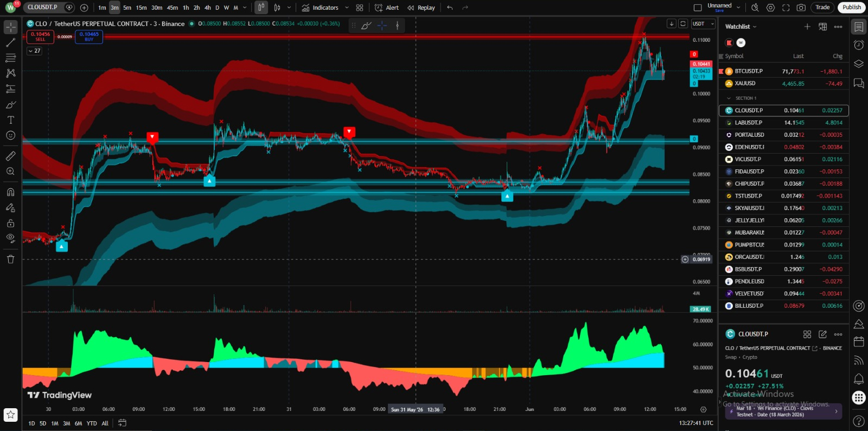
Task: Open the Watchlist name dropdown
Action: tap(741, 27)
